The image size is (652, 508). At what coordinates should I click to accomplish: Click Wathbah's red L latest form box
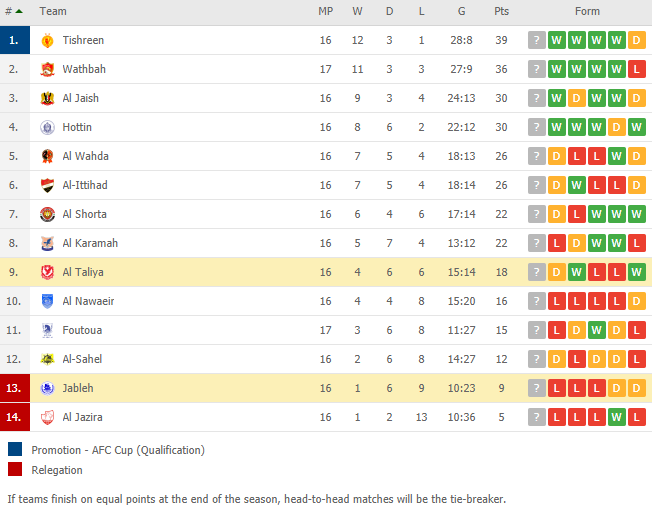(x=636, y=69)
